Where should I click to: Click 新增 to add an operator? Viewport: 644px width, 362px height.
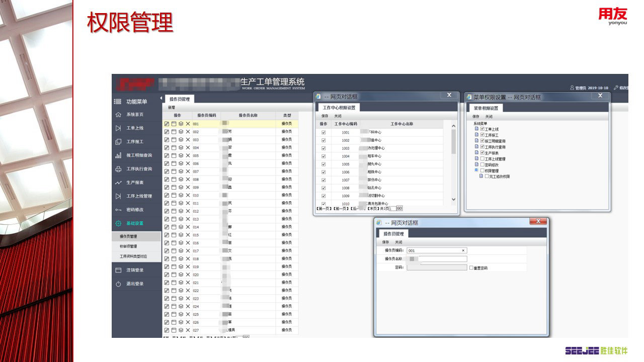(x=172, y=108)
